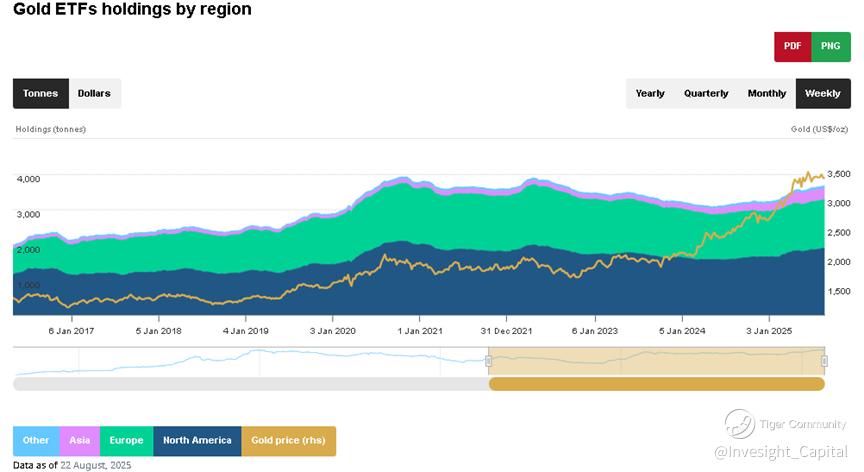Select the Yearly interval tab
The height and width of the screenshot is (472, 864).
[650, 93]
